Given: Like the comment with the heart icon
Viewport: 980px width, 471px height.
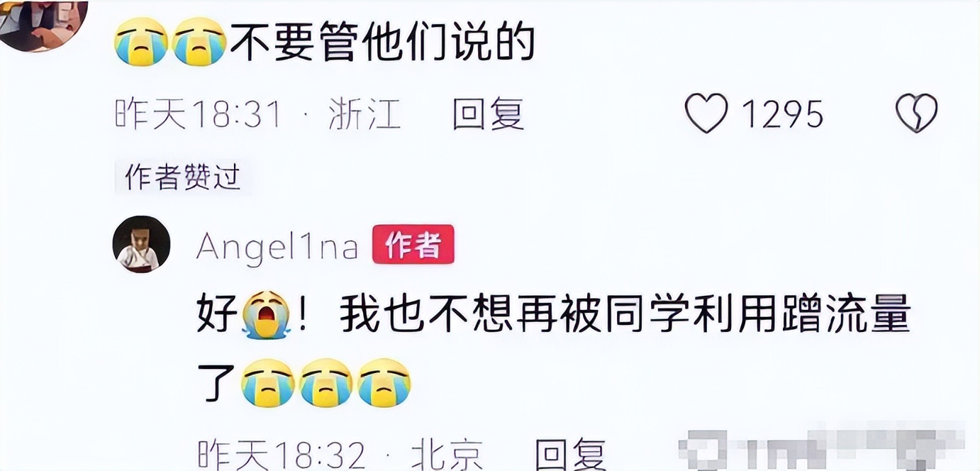Looking at the screenshot, I should point(706,113).
